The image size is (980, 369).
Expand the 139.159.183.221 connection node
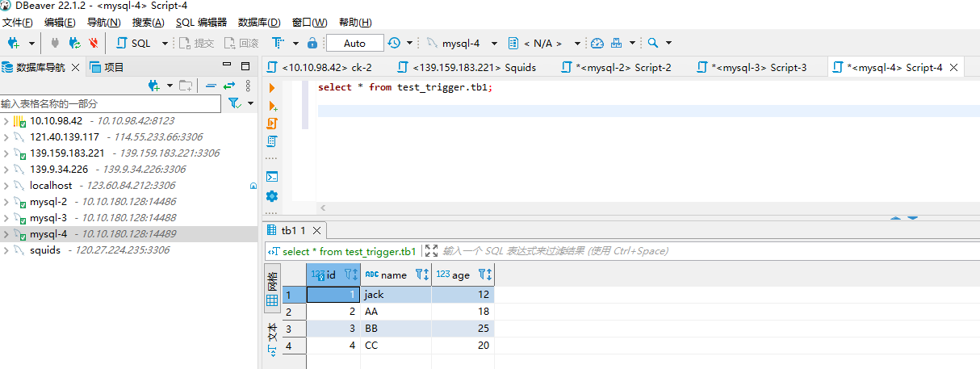click(x=6, y=153)
